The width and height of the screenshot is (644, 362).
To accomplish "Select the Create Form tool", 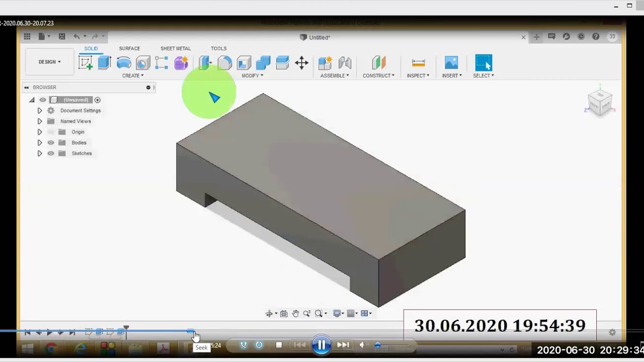I will (181, 63).
